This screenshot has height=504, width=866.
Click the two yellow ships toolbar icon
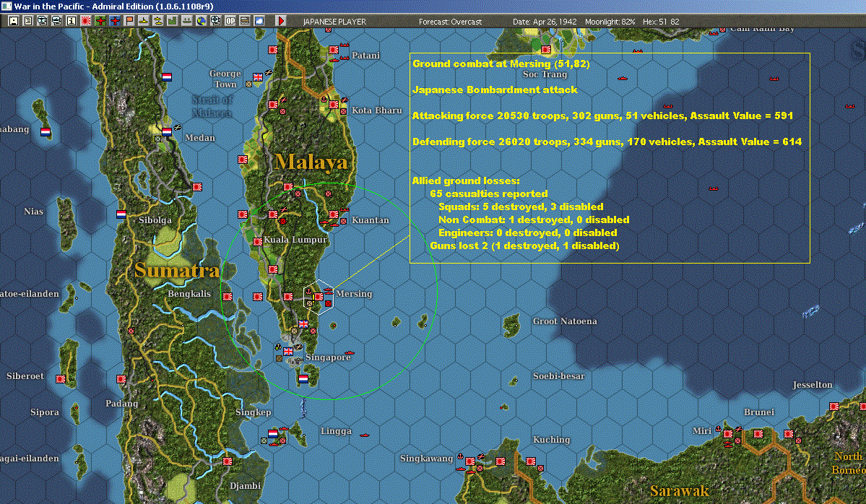tap(158, 21)
